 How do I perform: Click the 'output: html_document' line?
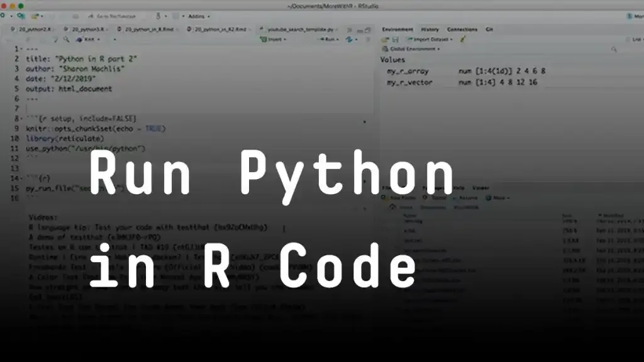click(69, 89)
